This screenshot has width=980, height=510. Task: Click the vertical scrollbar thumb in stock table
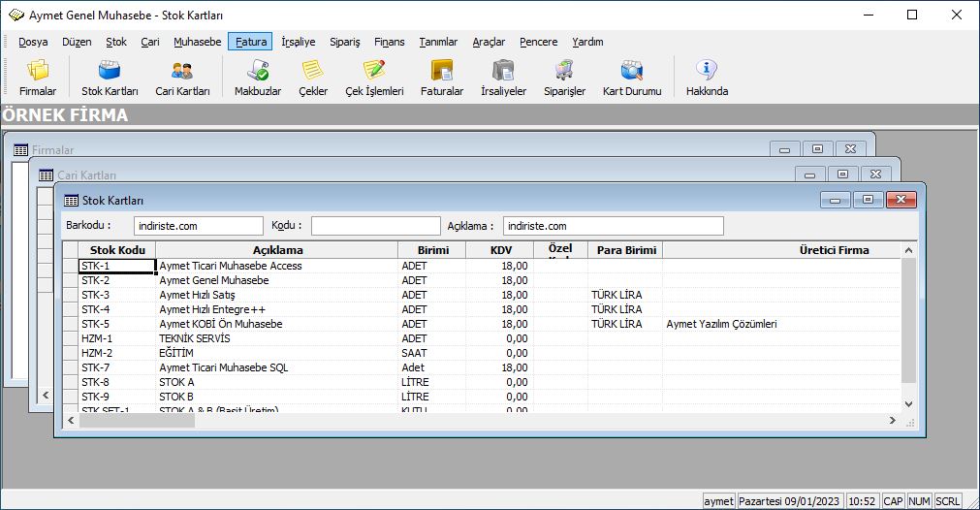(908, 321)
